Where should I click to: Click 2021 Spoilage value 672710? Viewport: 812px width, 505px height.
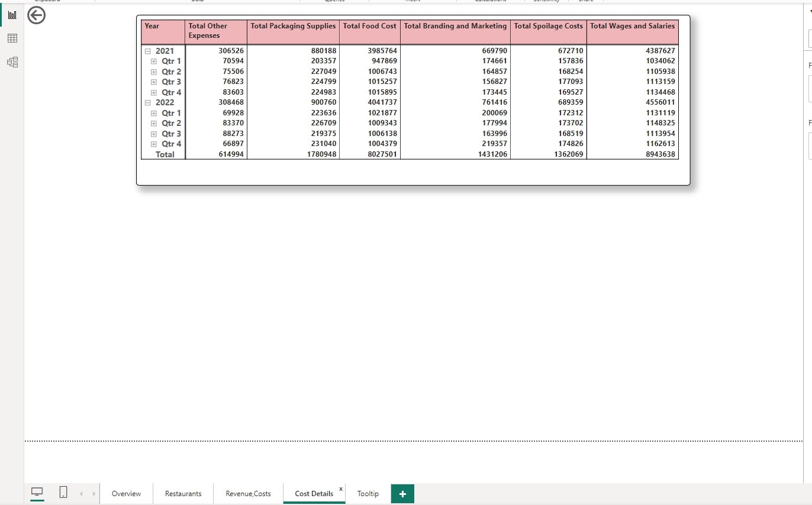tap(571, 51)
